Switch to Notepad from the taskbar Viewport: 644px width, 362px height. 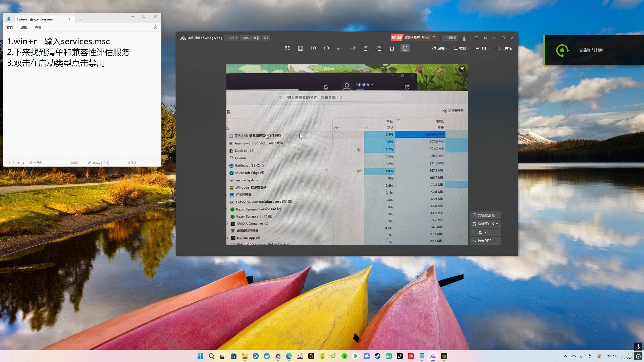point(422,356)
